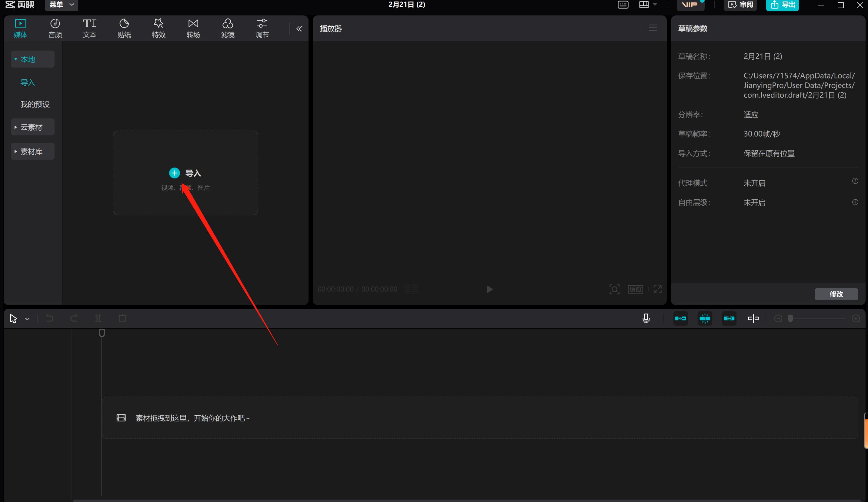
Task: Collapse media panel with double-chevron icon
Action: pos(299,29)
